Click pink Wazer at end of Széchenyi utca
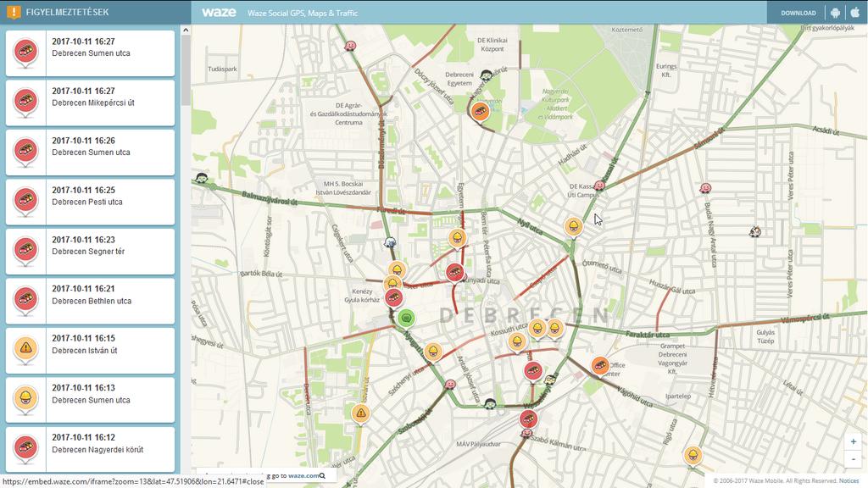 [451, 385]
